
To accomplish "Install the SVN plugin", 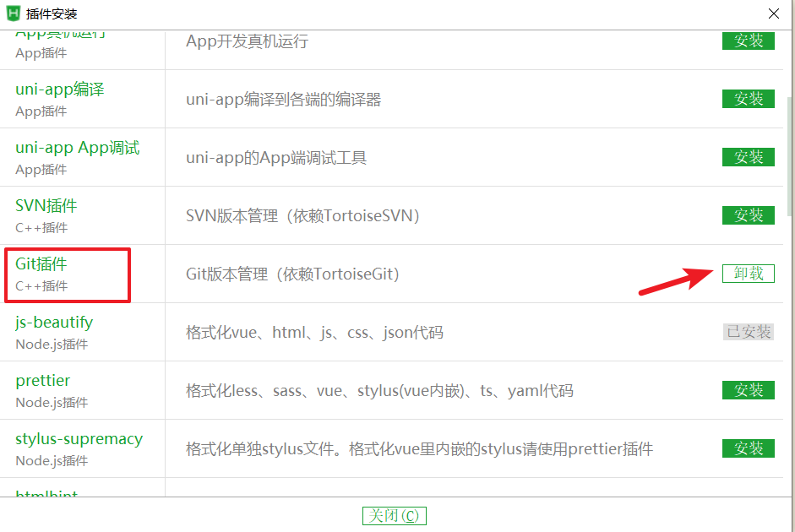I will 748,215.
